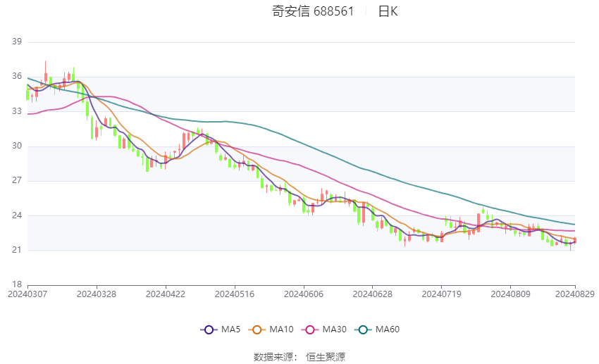Toggle the MA10 legend series
The image size is (599, 364).
(x=271, y=330)
